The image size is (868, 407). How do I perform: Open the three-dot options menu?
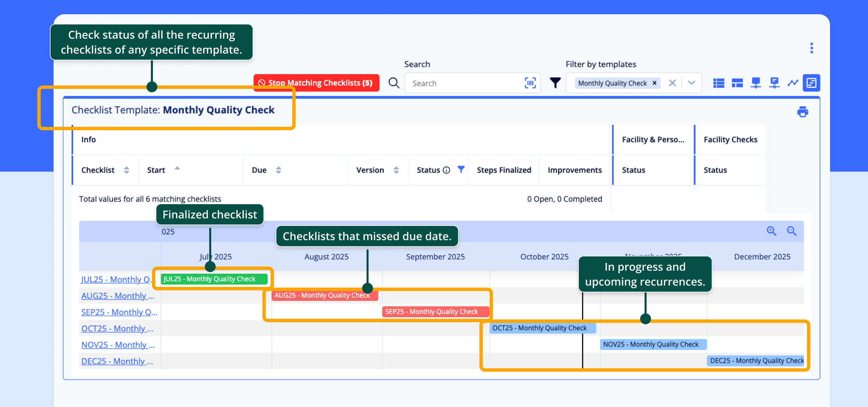(811, 48)
